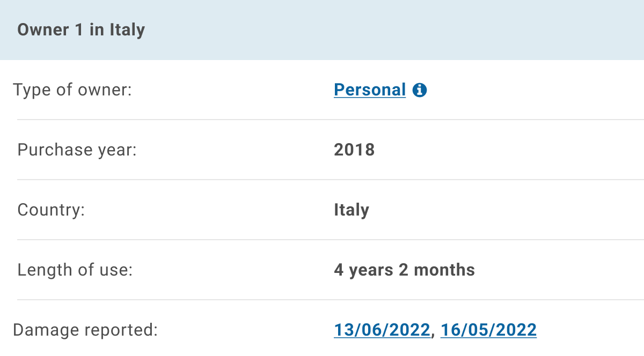Click the Country label

tap(51, 210)
